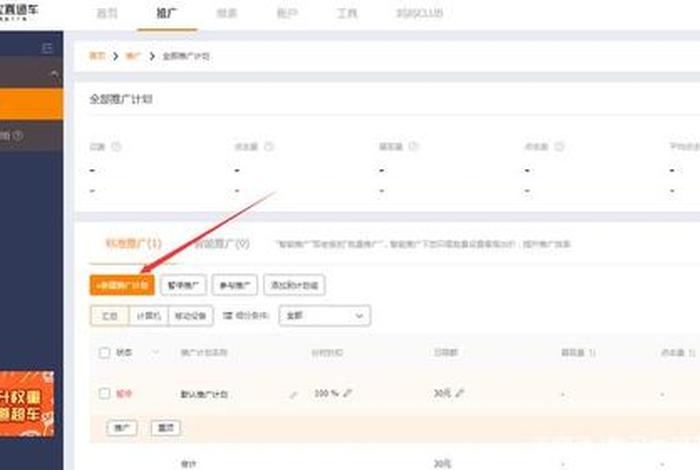Open the 工具 top navigation tab
The image size is (700, 470).
pyautogui.click(x=347, y=13)
